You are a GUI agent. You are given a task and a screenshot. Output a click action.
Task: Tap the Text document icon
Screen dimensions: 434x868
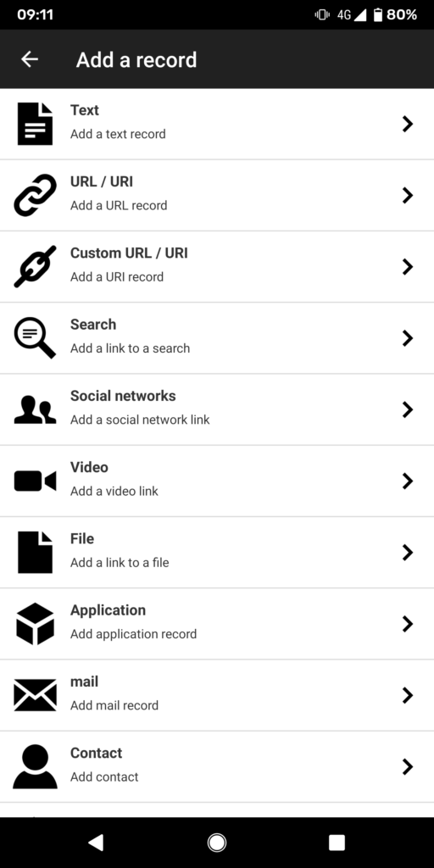[35, 124]
